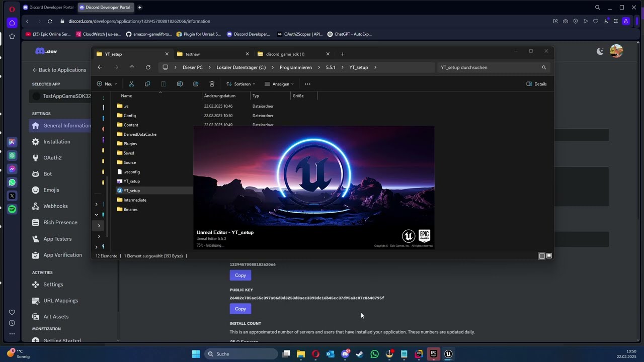Open the Webhooks settings page
The height and width of the screenshot is (362, 644).
[x=55, y=206]
